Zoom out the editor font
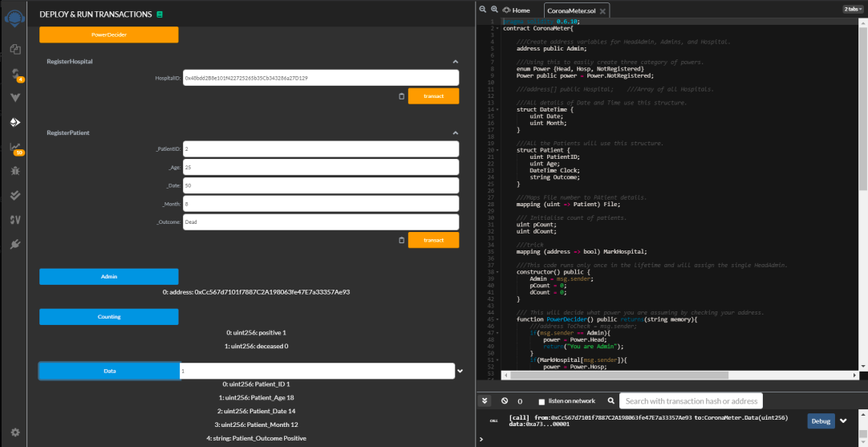Image resolution: width=868 pixels, height=447 pixels. pyautogui.click(x=483, y=10)
